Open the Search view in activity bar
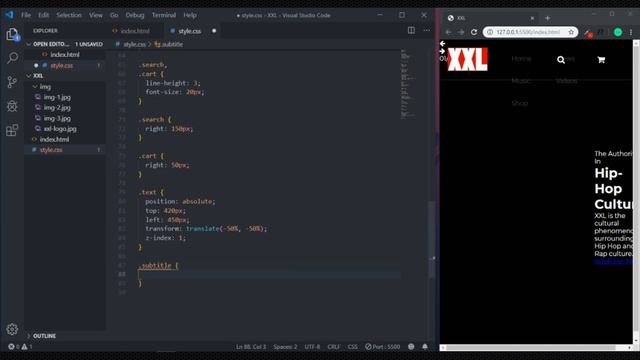 (x=12, y=58)
